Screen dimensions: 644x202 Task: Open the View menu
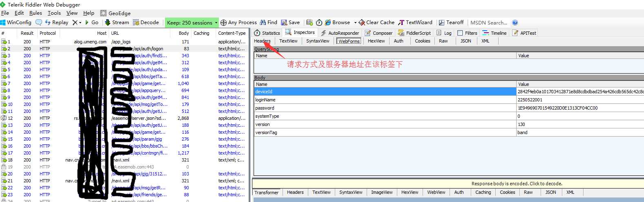[x=72, y=13]
